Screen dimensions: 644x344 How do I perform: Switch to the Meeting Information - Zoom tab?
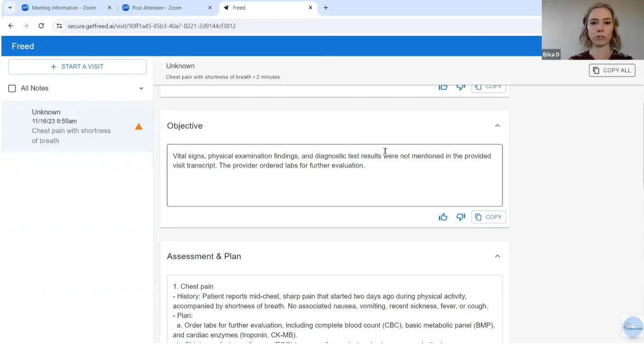click(x=64, y=8)
